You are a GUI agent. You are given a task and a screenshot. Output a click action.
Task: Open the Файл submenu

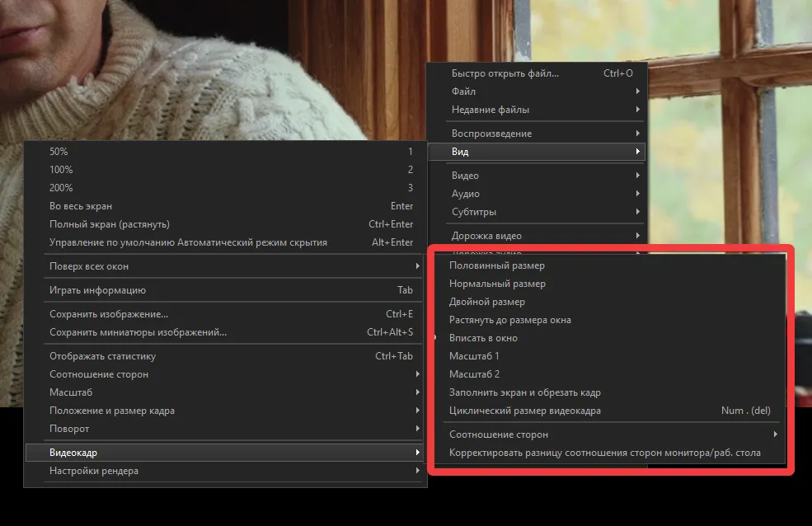coord(537,92)
